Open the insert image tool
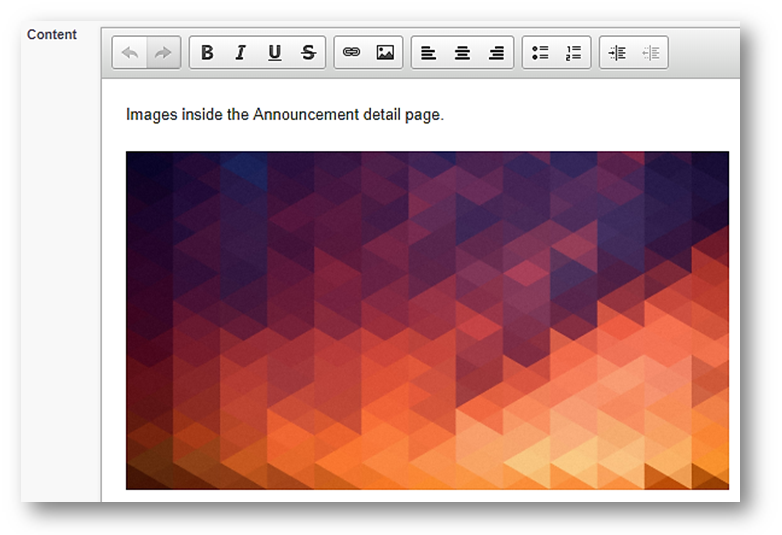 tap(385, 53)
